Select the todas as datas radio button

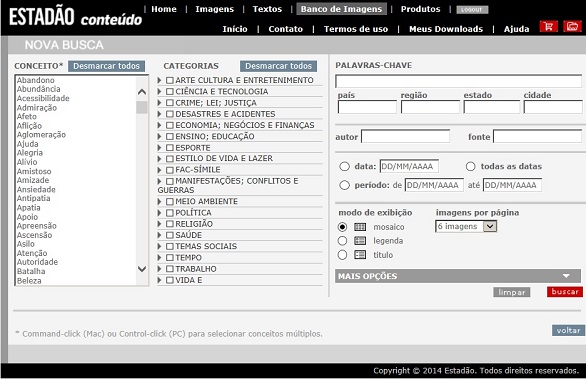click(x=471, y=166)
